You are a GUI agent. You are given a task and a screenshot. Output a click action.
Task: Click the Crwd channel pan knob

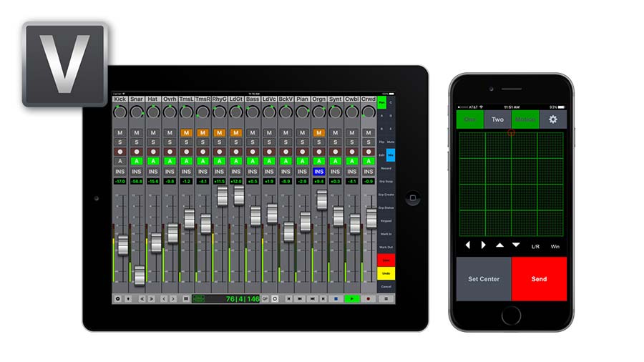369,112
